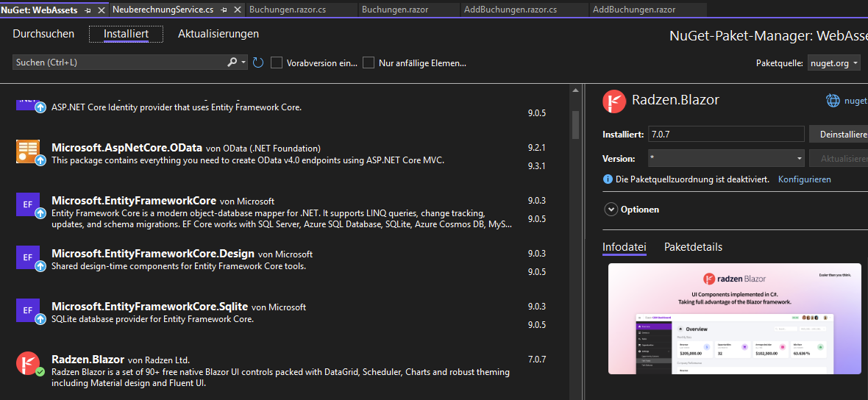This screenshot has height=400, width=868.
Task: Close the NeuberechnungService.cs tab
Action: [x=237, y=10]
